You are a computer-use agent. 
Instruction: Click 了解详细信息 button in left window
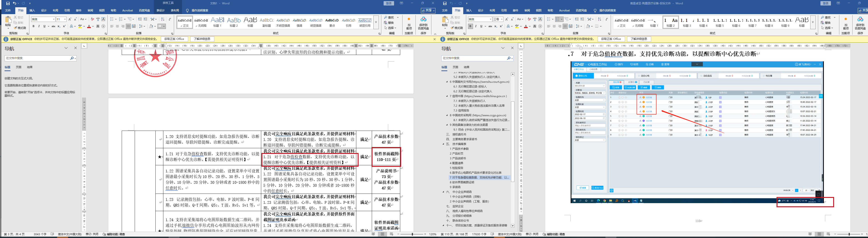[x=202, y=39]
